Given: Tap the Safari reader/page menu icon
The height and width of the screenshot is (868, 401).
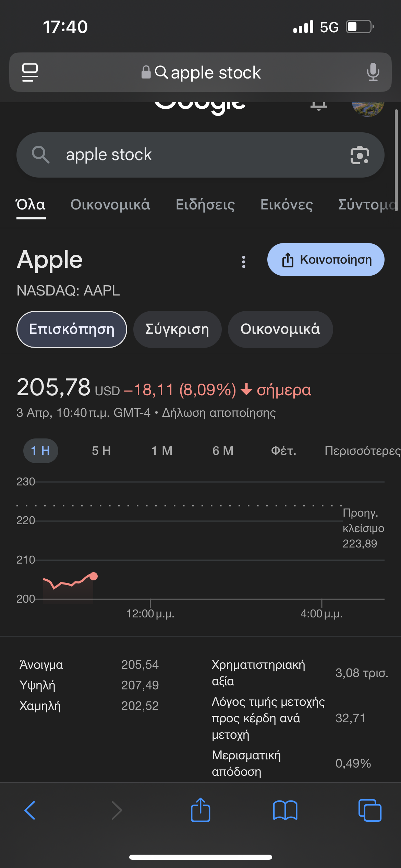Looking at the screenshot, I should pos(30,72).
